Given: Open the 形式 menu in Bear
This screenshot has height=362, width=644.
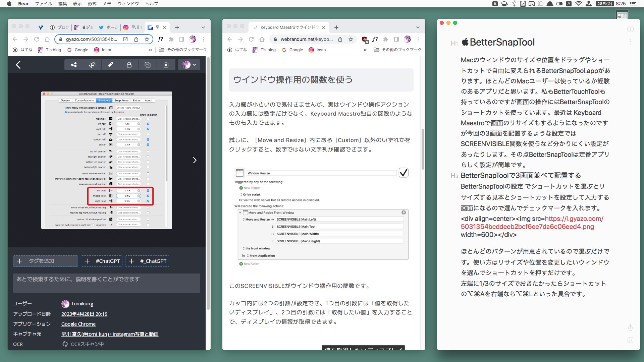Looking at the screenshot, I should tap(92, 4).
